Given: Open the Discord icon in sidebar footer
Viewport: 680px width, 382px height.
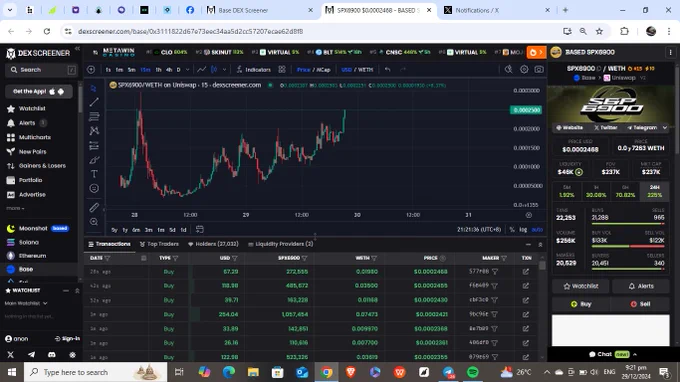Looking at the screenshot, I should pyautogui.click(x=52, y=355).
